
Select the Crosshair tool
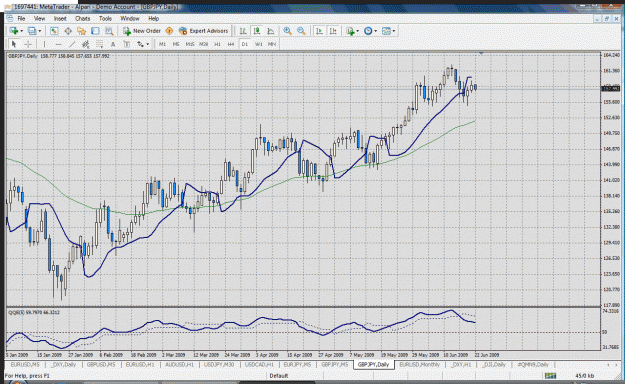tap(28, 44)
